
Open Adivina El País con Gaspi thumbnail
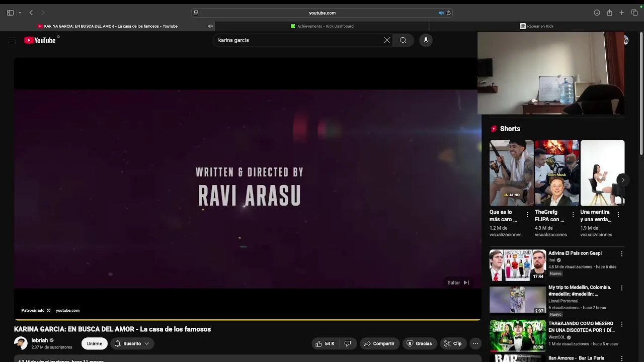[x=518, y=265]
